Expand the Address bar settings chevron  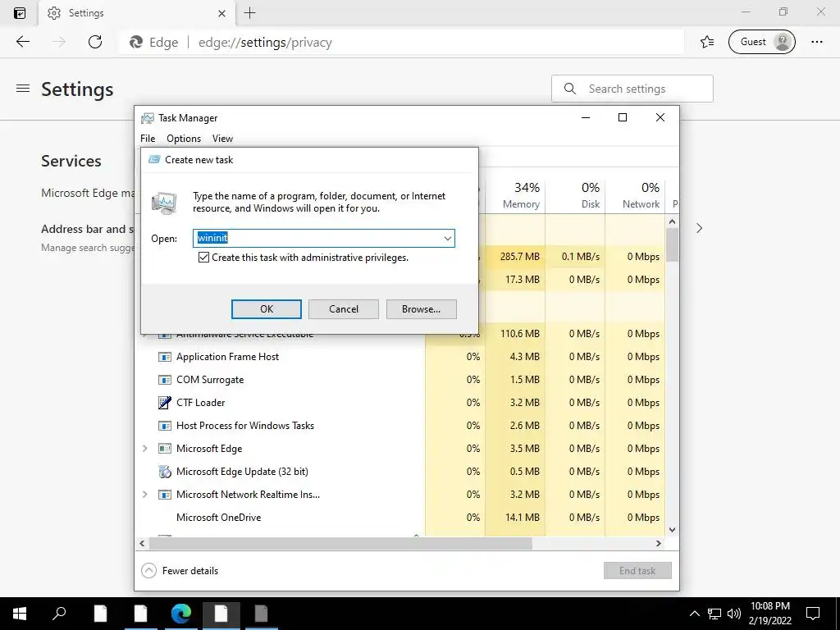pyautogui.click(x=699, y=228)
